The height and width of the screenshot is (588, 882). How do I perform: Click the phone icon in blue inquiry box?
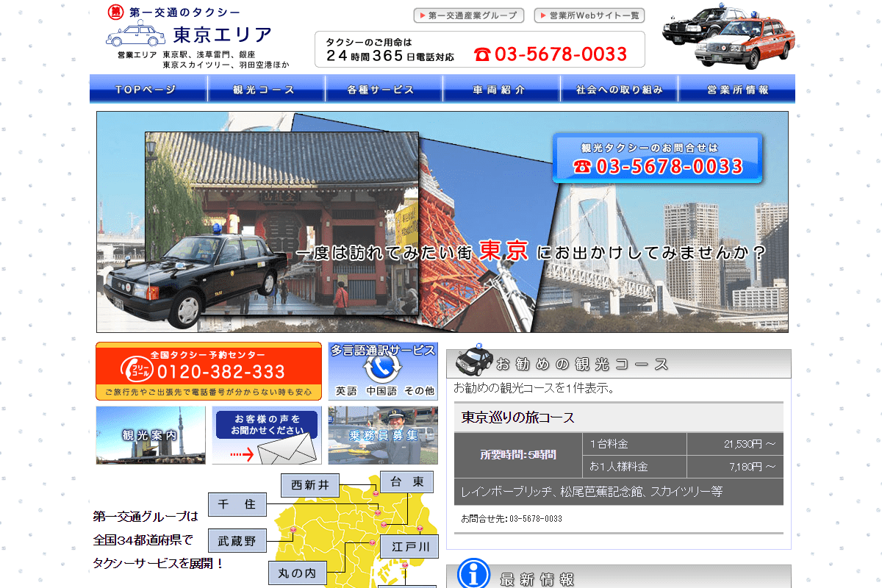(x=583, y=167)
